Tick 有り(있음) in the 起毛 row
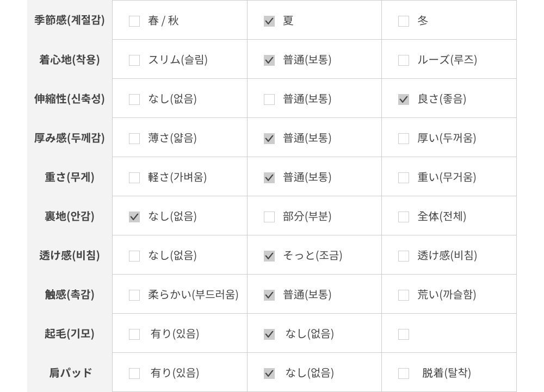544x392 pixels. click(134, 334)
